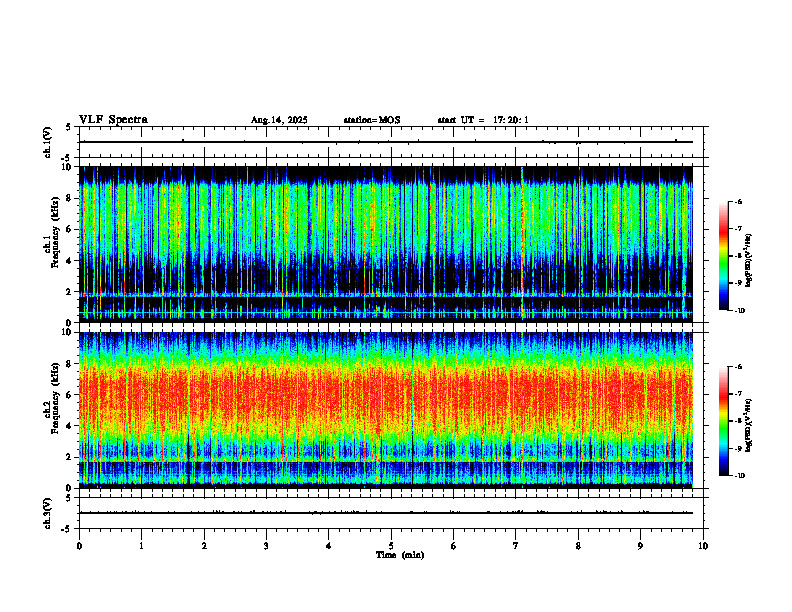Click the ch.2 frequency tick label '4'
This screenshot has width=792, height=612.
pyautogui.click(x=69, y=426)
